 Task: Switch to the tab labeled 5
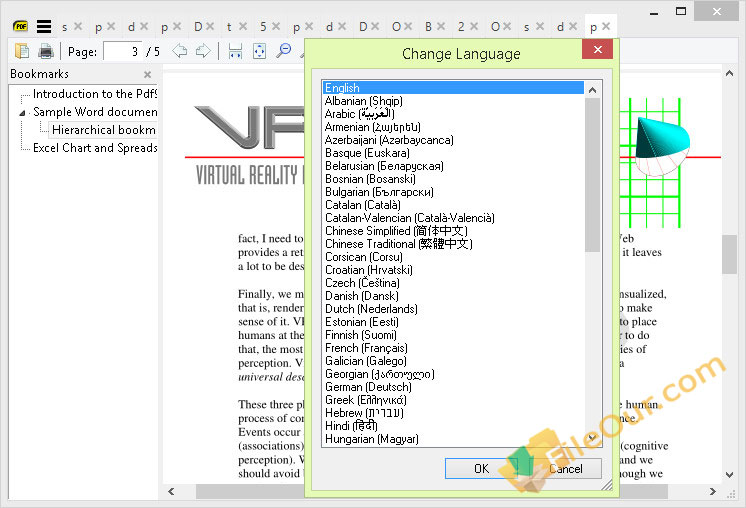tap(263, 27)
